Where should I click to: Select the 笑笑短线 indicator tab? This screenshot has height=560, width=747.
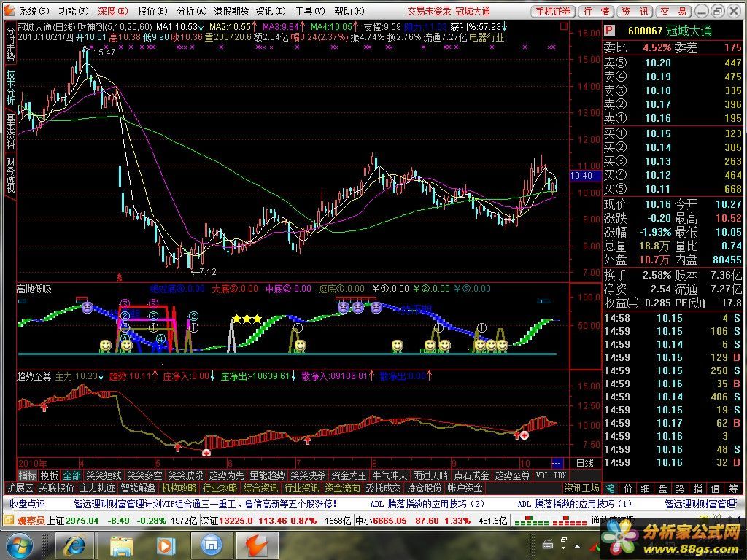(x=104, y=475)
